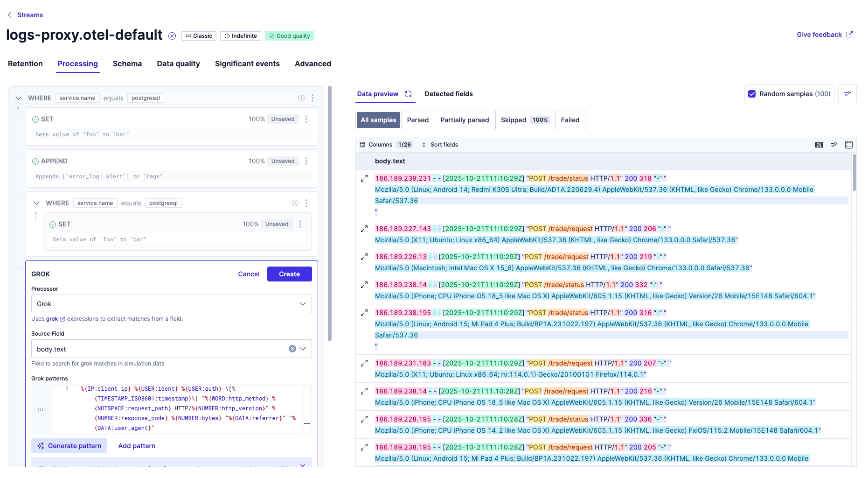Viewport: 868px width, 478px height.
Task: Clear the body.text source field value
Action: [292, 349]
